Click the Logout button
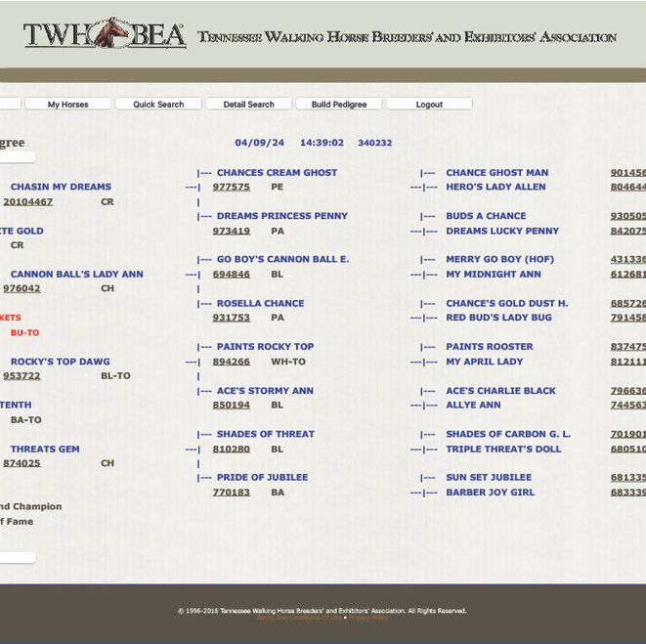 429,105
